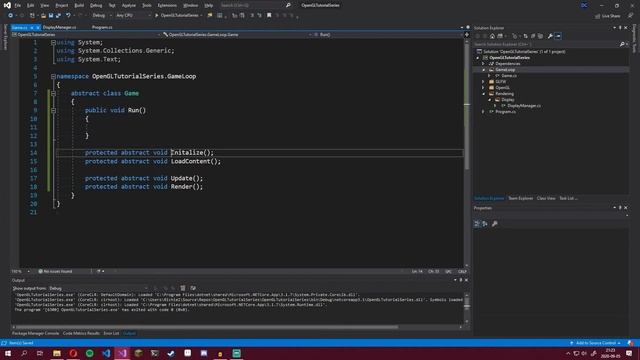The width and height of the screenshot is (640, 360).
Task: Open Visual Studio Code from the taskbar
Action: click(106, 353)
